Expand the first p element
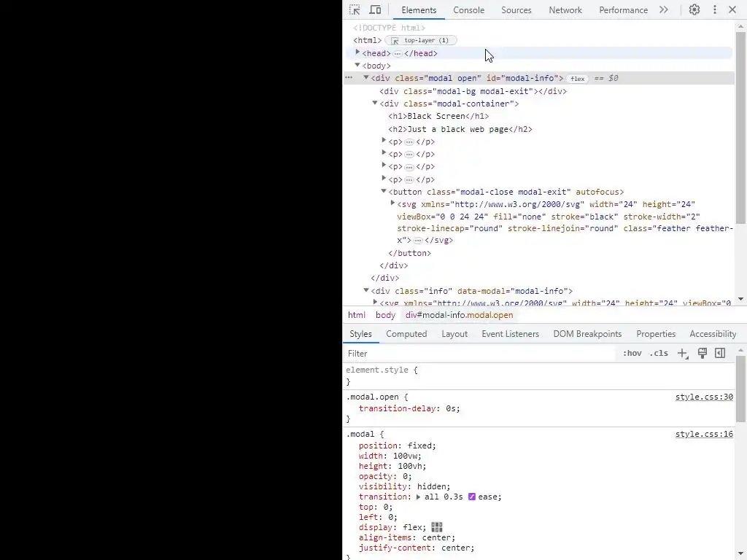This screenshot has width=747, height=560. click(x=384, y=141)
